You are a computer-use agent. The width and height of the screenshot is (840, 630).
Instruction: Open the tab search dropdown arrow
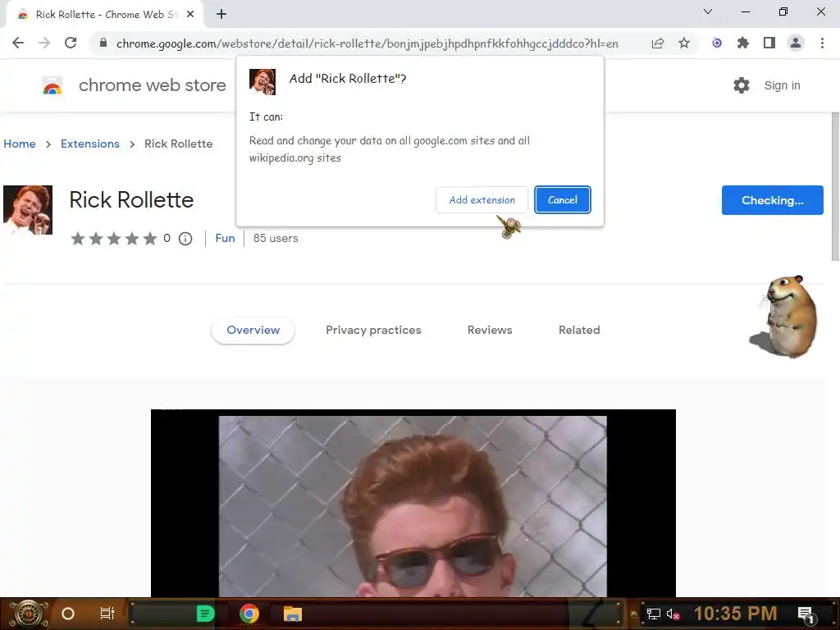(x=708, y=11)
